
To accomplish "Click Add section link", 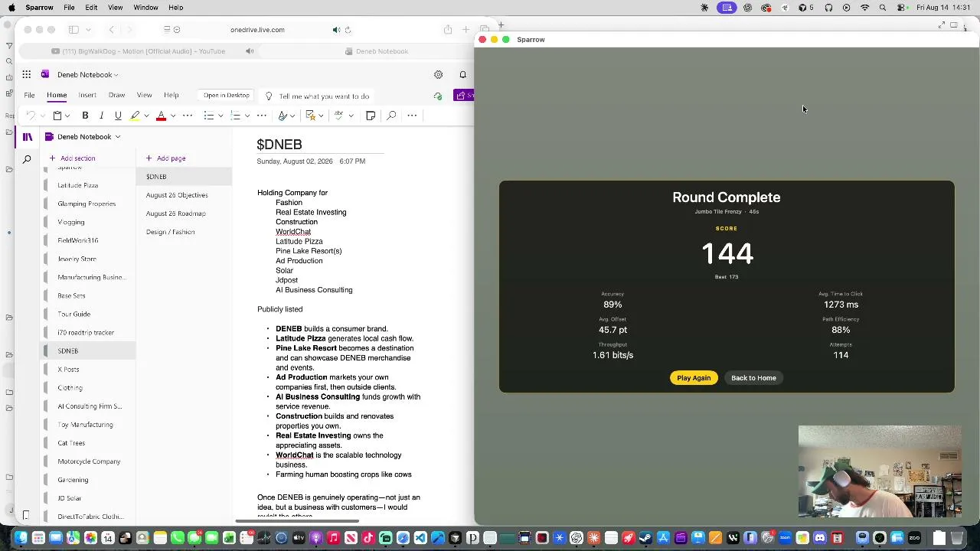I will pos(73,158).
